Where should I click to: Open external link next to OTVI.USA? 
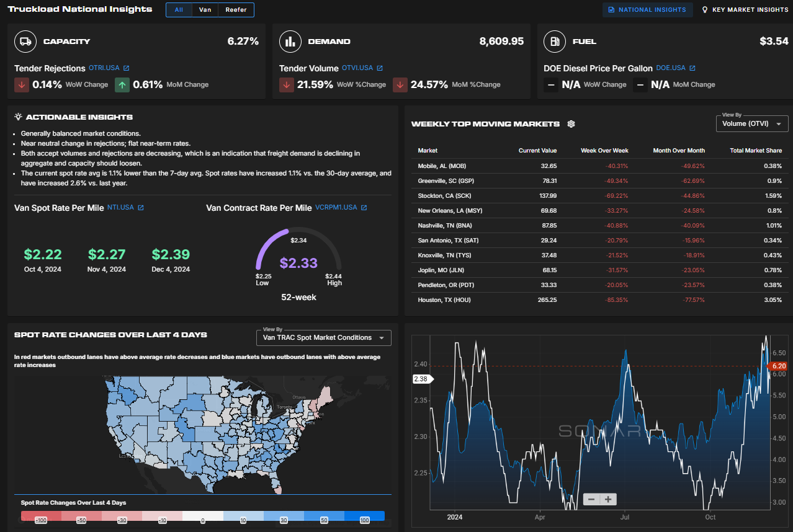[x=380, y=68]
